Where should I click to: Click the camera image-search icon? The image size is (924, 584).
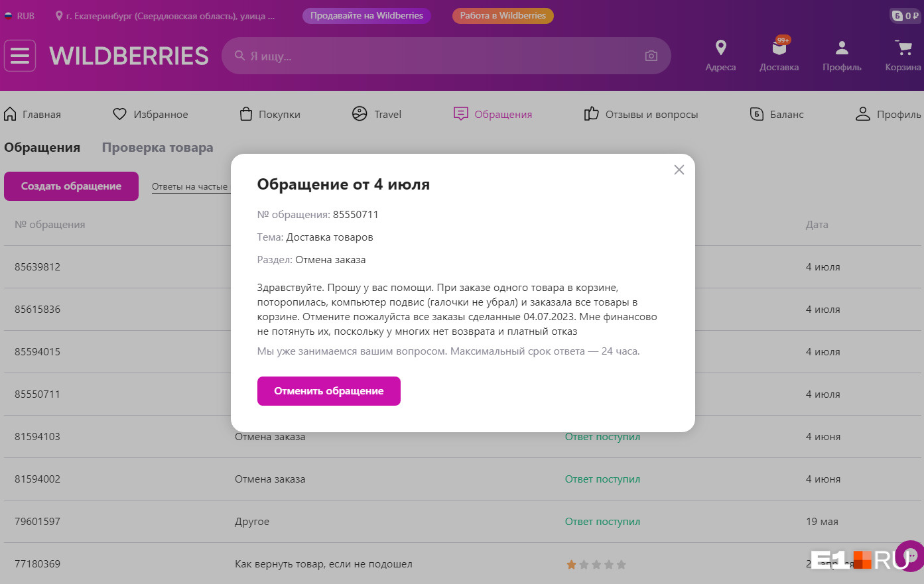tap(651, 56)
